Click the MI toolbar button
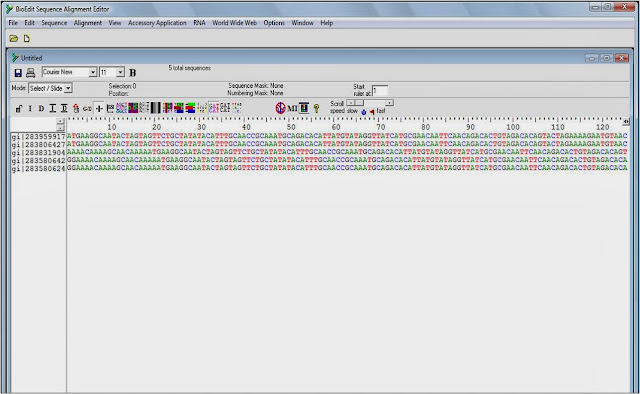This screenshot has width=640, height=394. coord(292,108)
